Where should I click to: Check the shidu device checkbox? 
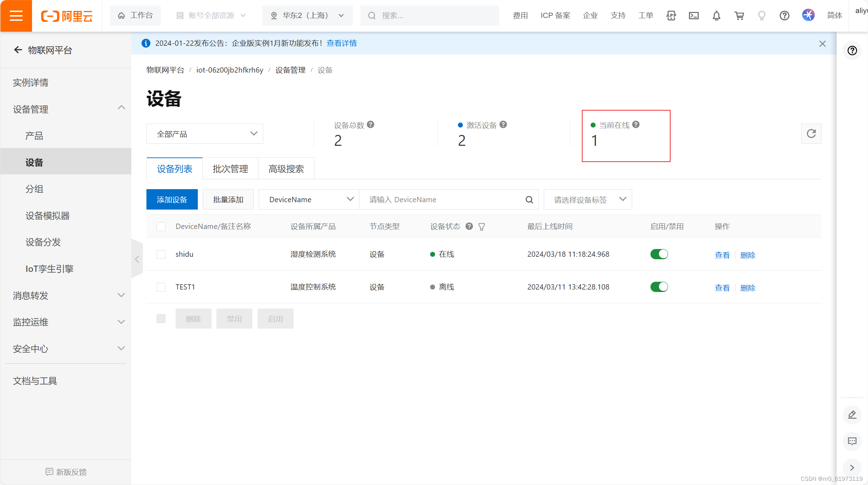point(161,254)
